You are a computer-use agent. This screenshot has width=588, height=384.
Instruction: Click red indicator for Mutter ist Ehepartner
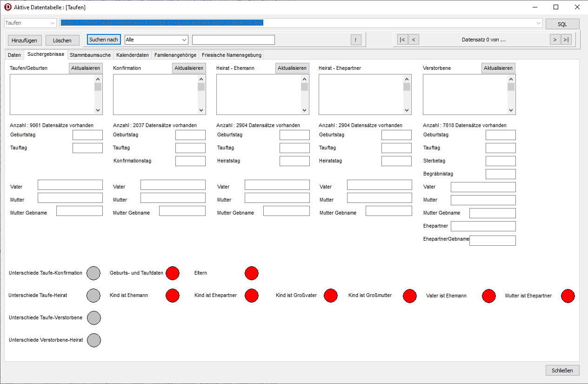click(x=568, y=296)
